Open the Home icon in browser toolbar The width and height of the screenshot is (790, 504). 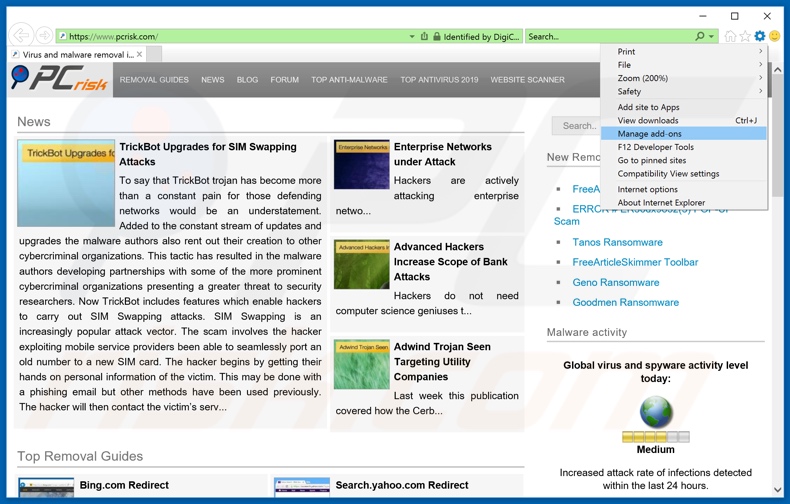730,36
